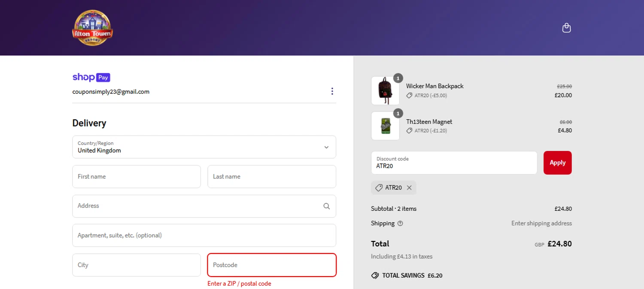This screenshot has height=289, width=644.
Task: Click the Th13teen Magnet product name
Action: point(429,122)
